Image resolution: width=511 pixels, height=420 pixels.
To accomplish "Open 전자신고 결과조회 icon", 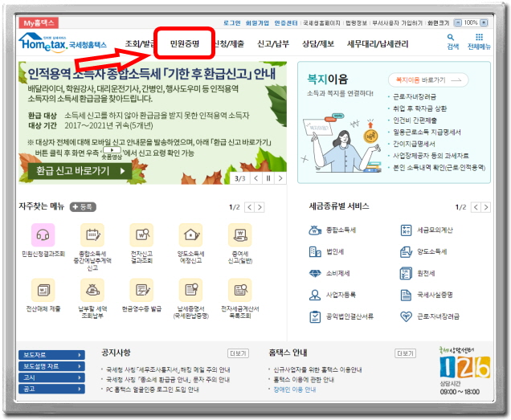I will click(x=141, y=234).
